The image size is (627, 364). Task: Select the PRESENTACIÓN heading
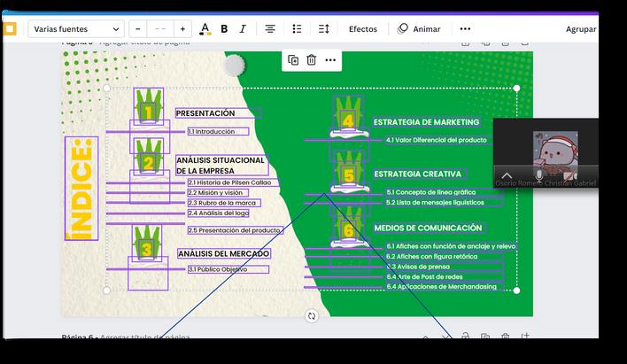[205, 113]
